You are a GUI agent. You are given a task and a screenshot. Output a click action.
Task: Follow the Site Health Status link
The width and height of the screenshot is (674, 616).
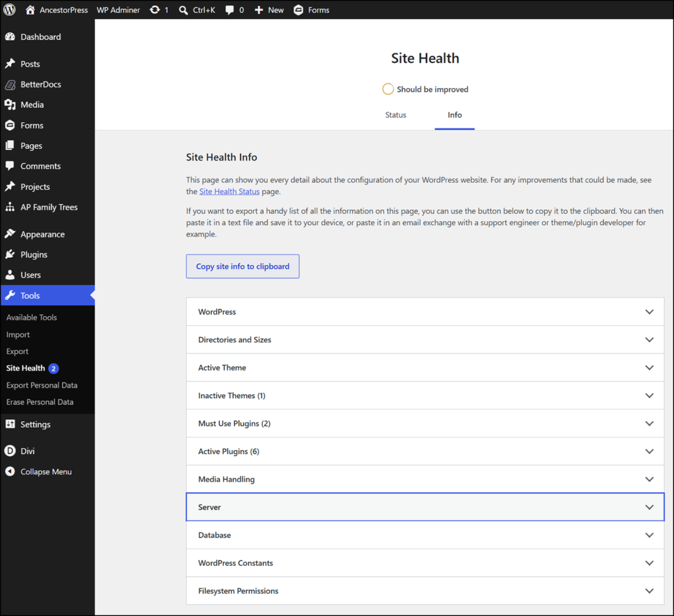229,192
